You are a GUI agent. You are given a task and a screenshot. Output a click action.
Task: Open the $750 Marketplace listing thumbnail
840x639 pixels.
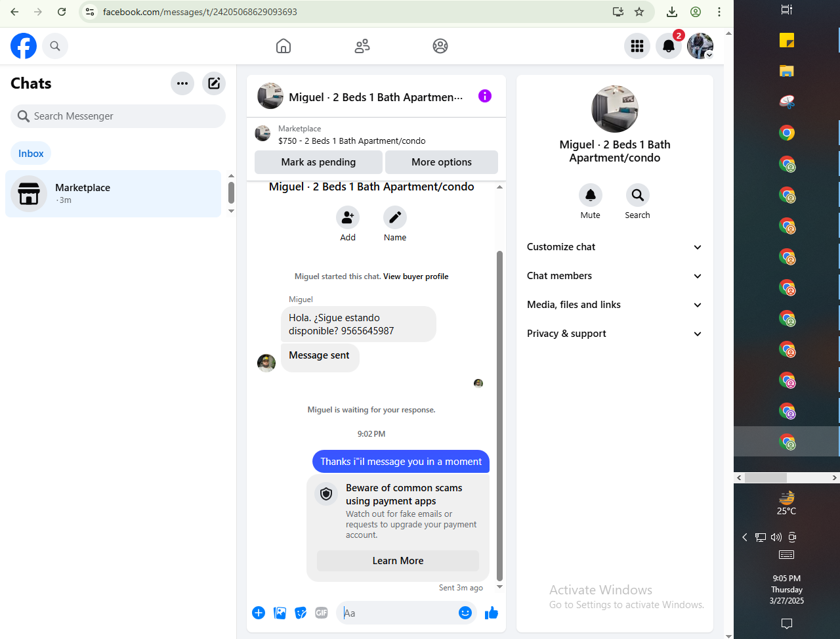point(262,133)
